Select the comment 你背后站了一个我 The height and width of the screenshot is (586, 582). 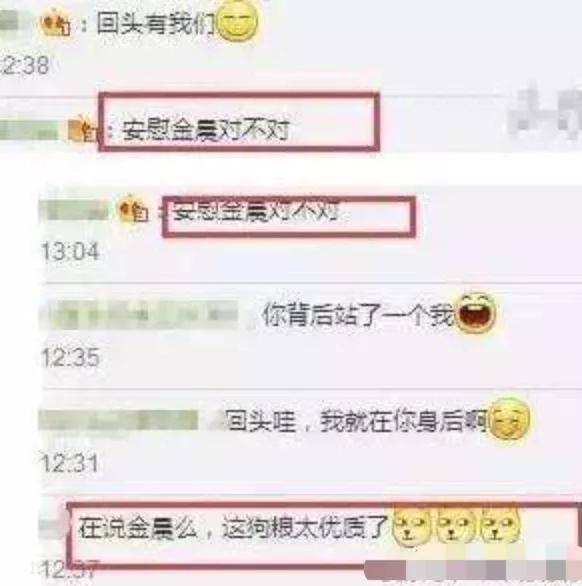coord(358,314)
